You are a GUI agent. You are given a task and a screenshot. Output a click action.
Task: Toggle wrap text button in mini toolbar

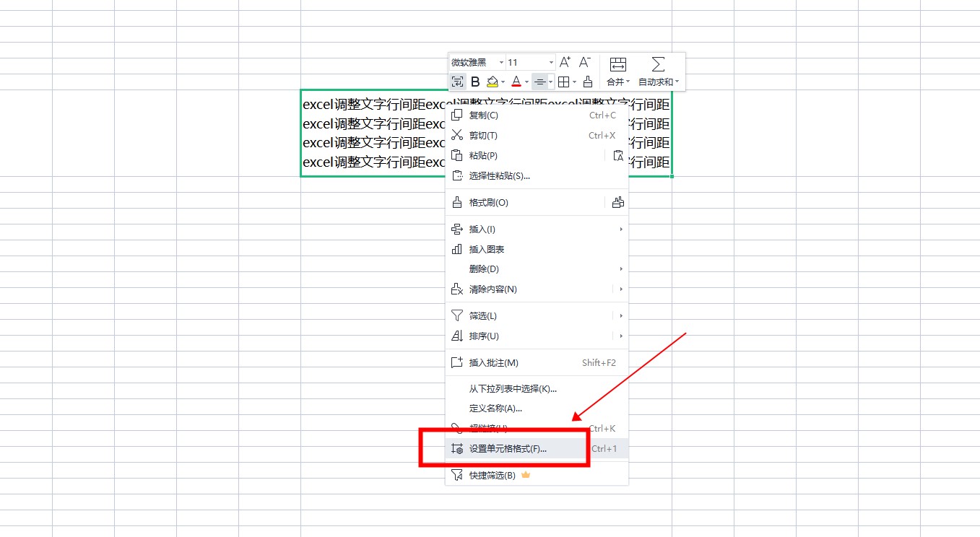click(x=457, y=82)
